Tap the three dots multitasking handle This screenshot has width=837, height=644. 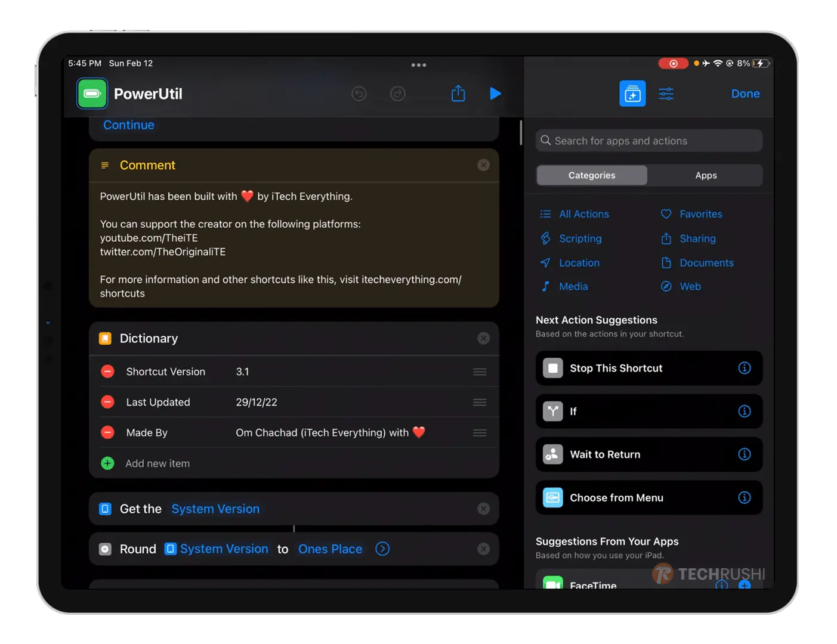pyautogui.click(x=419, y=65)
